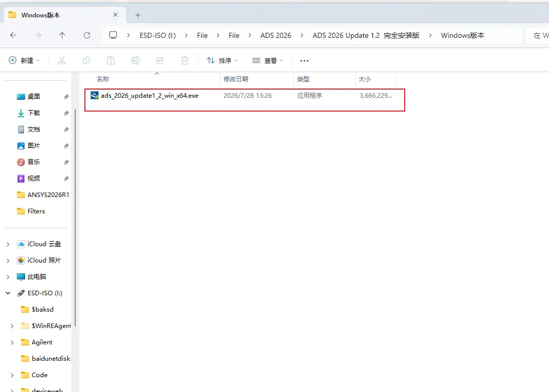This screenshot has height=392, width=549.
Task: Click date 2026/7/28 13:26 cell
Action: tap(248, 96)
